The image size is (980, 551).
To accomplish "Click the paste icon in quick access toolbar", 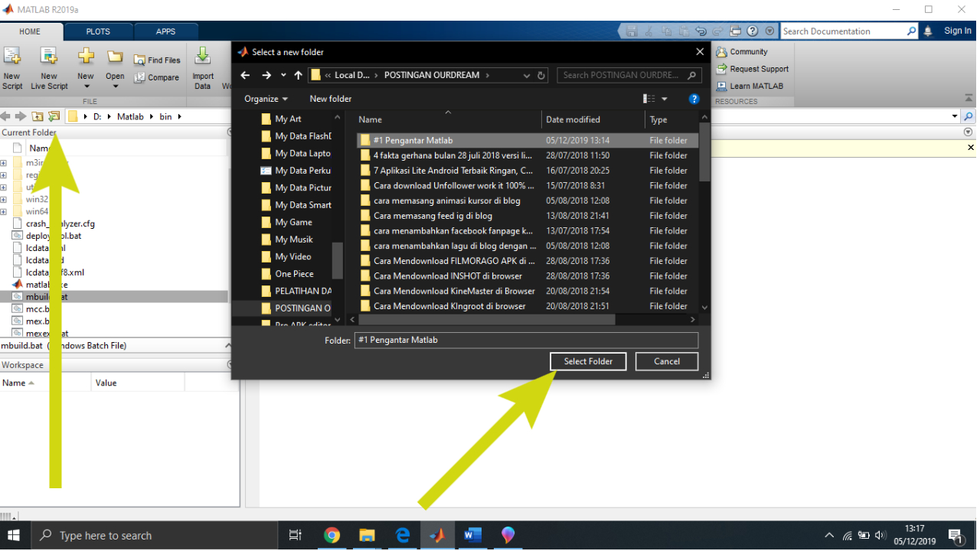I will (x=684, y=31).
